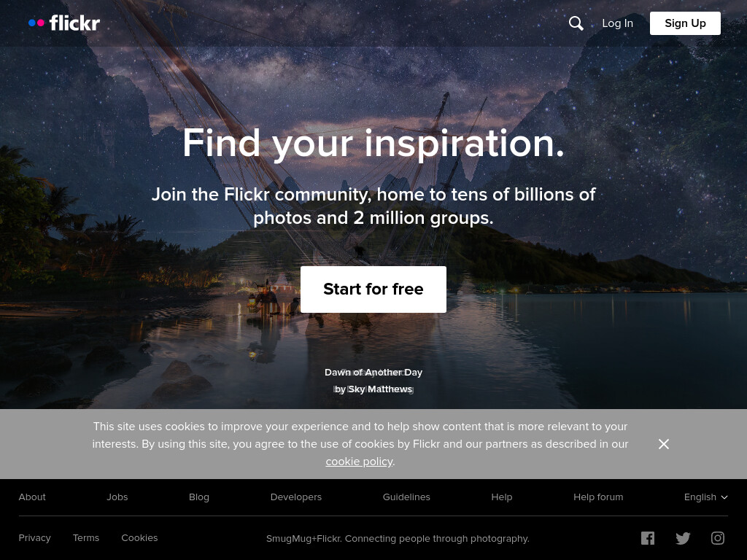The width and height of the screenshot is (747, 560).
Task: Click the Start for free button
Action: point(373,289)
